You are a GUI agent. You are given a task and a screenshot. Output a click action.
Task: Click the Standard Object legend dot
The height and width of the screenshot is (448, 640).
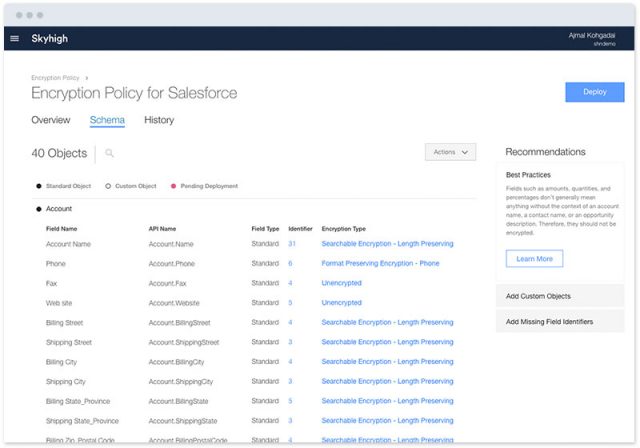point(39,186)
